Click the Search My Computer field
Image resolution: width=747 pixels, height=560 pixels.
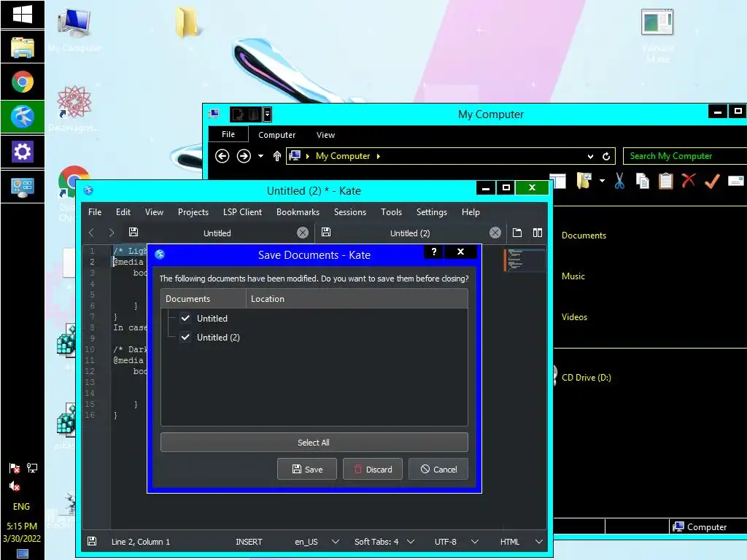(x=684, y=156)
